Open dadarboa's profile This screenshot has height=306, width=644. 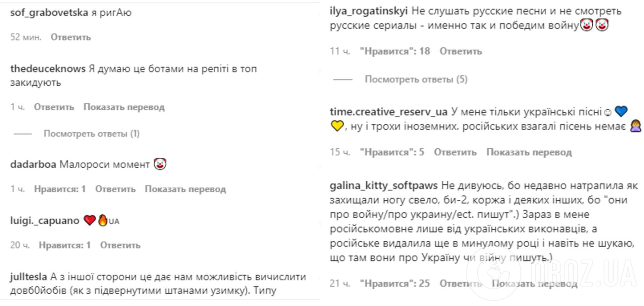point(33,164)
